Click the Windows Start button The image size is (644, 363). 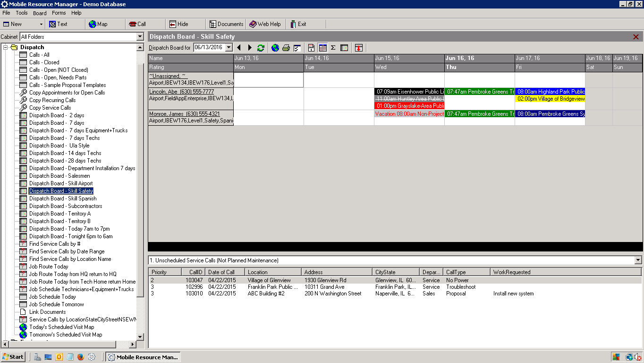point(13,357)
